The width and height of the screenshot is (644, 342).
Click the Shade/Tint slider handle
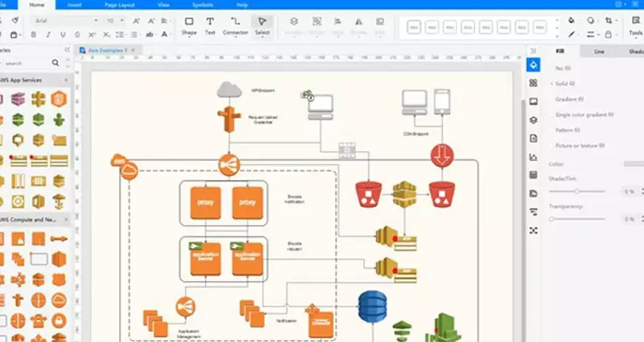pos(577,191)
